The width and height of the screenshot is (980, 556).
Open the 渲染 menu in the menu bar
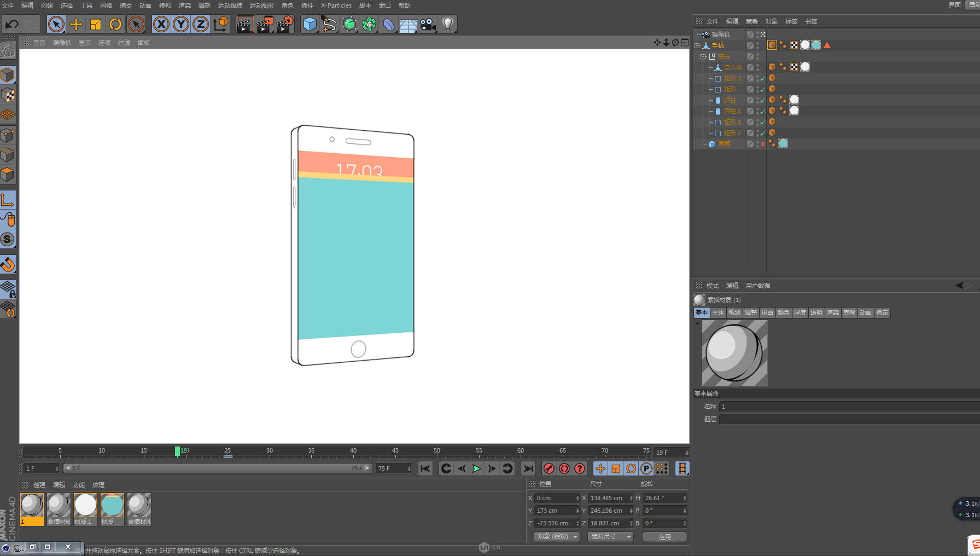tap(184, 5)
